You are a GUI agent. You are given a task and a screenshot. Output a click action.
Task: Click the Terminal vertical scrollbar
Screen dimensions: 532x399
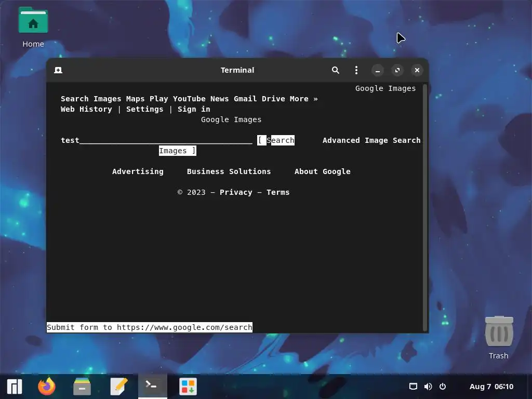425,207
